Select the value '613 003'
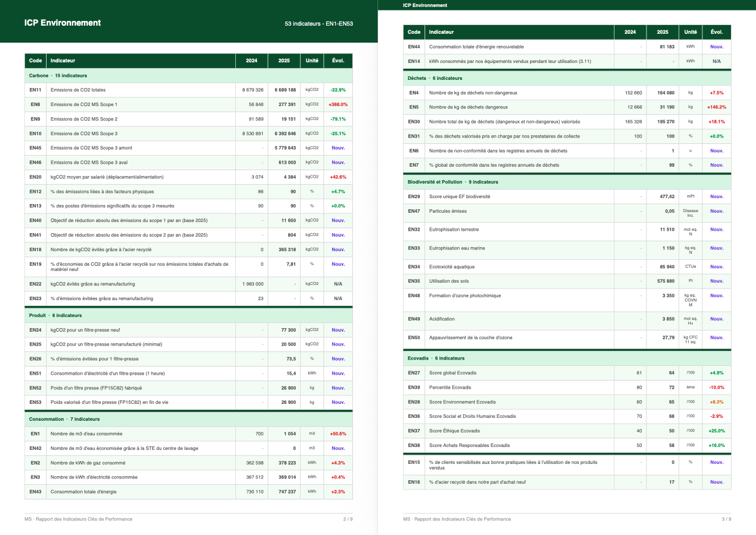The width and height of the screenshot is (756, 535). click(287, 163)
